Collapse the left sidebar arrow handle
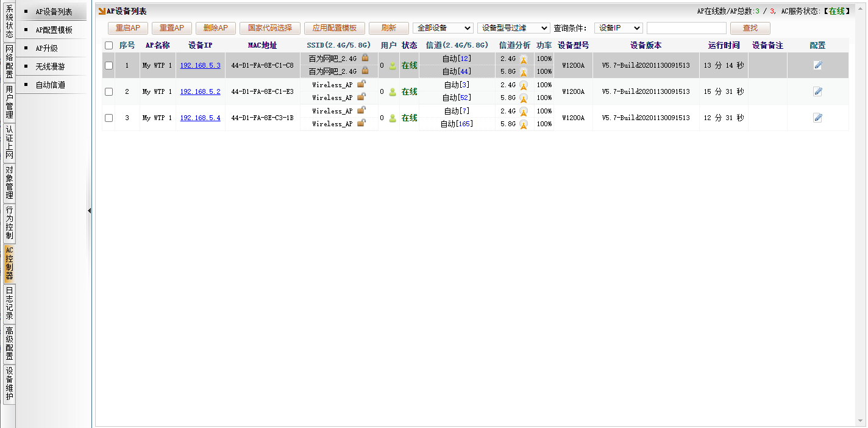Screen dimensions: 868x428 (89, 210)
